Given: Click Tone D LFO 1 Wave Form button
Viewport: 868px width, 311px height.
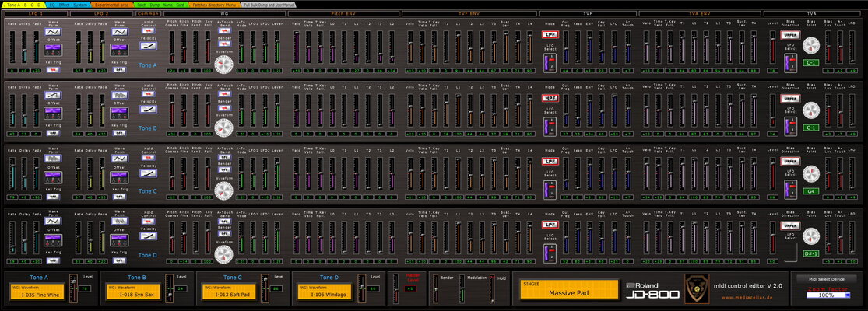Looking at the screenshot, I should click(x=53, y=221).
